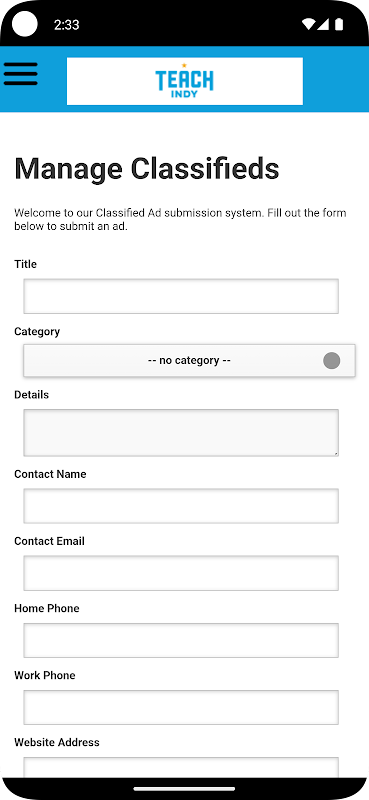
Task: Tap the clock time in status bar
Action: pos(67,24)
